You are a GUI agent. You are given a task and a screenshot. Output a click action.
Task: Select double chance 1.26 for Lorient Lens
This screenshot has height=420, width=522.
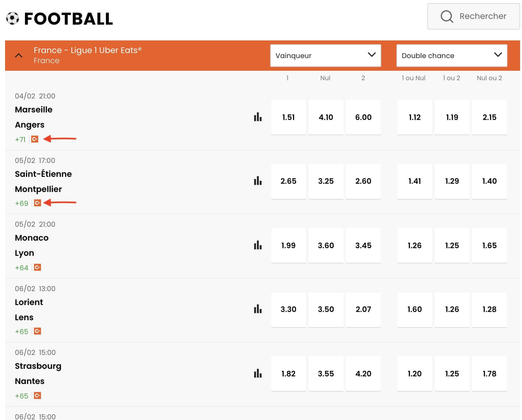tap(452, 309)
